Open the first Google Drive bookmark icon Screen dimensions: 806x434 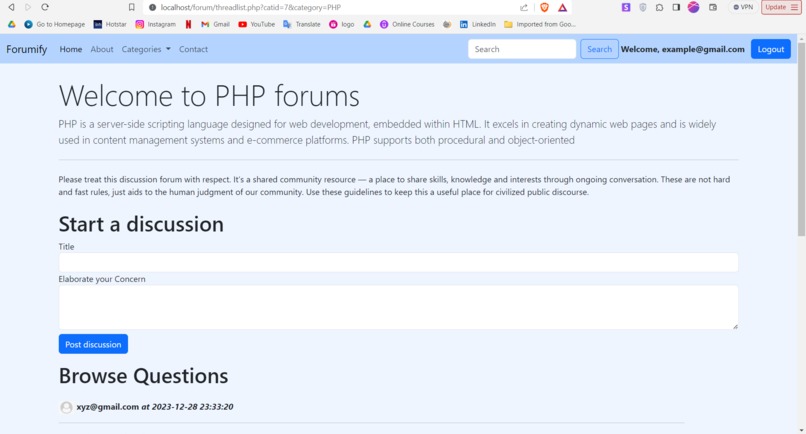[x=12, y=24]
